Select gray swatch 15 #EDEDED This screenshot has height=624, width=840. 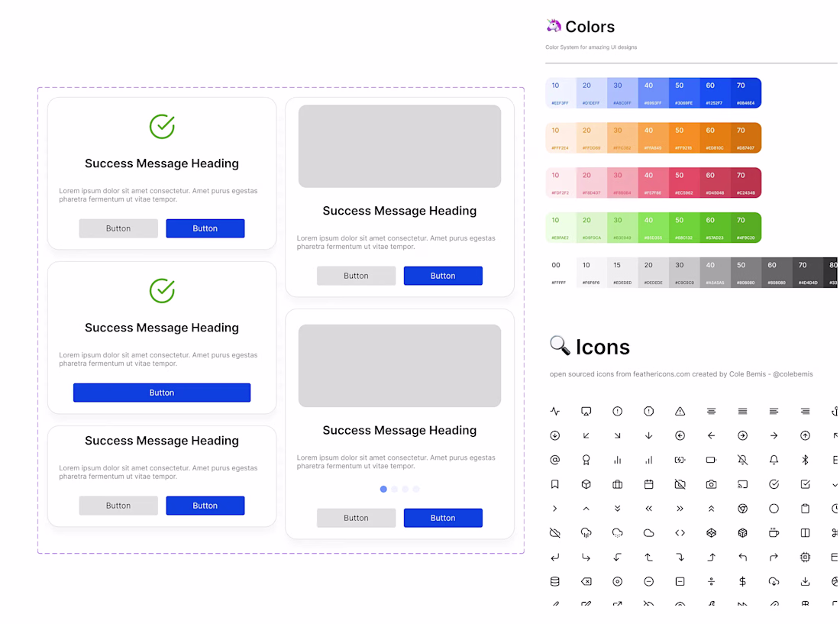(622, 273)
